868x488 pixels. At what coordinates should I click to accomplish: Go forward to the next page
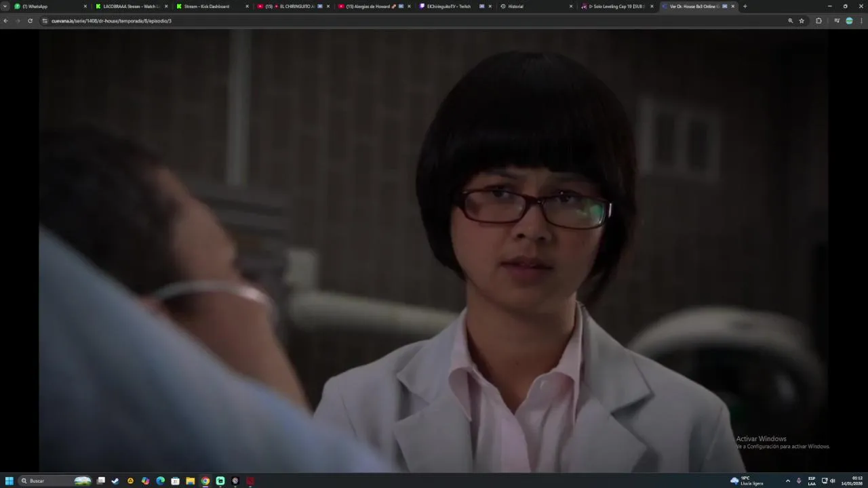pyautogui.click(x=18, y=21)
